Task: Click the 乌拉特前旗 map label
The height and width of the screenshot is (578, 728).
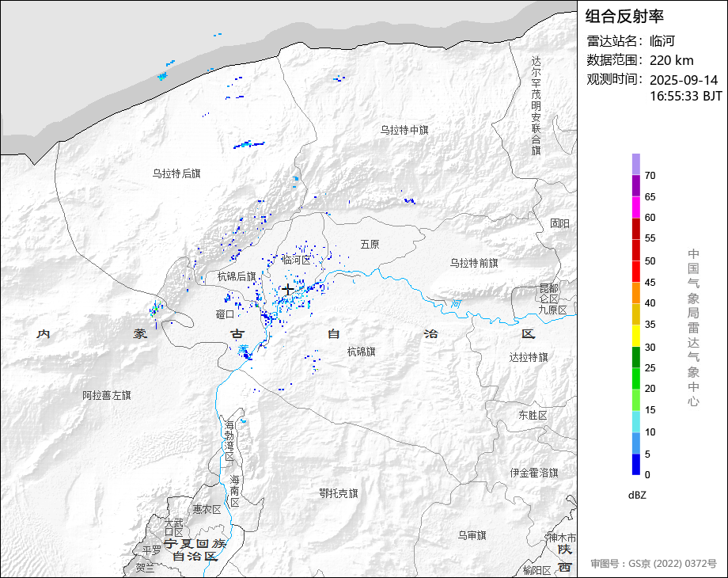Action: coord(474,264)
